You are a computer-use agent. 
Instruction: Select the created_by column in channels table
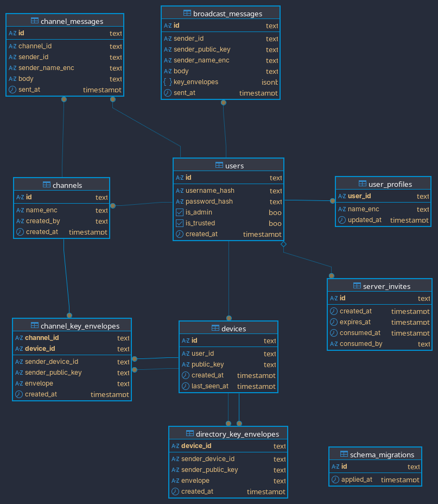43,221
